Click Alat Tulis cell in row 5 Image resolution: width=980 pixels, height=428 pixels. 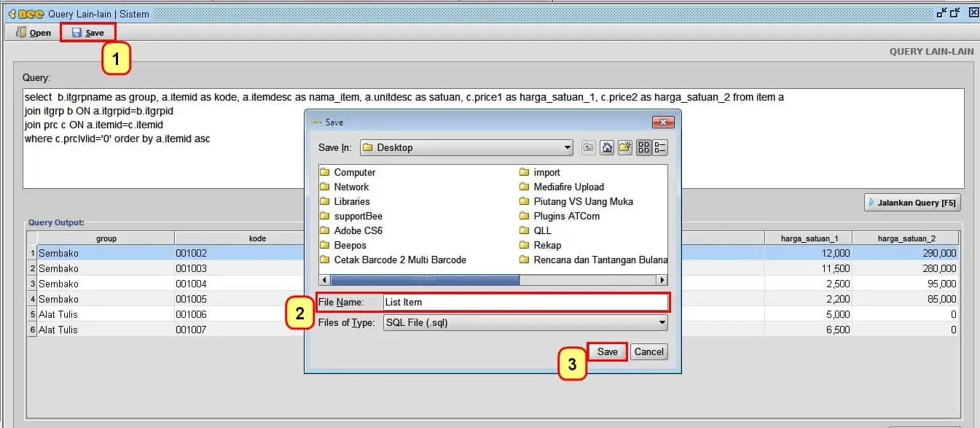pyautogui.click(x=106, y=314)
